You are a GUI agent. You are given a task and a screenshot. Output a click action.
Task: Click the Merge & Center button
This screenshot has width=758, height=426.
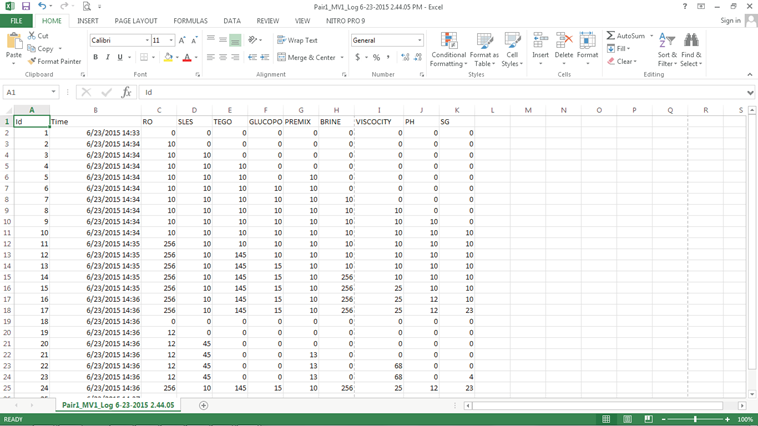tap(306, 58)
